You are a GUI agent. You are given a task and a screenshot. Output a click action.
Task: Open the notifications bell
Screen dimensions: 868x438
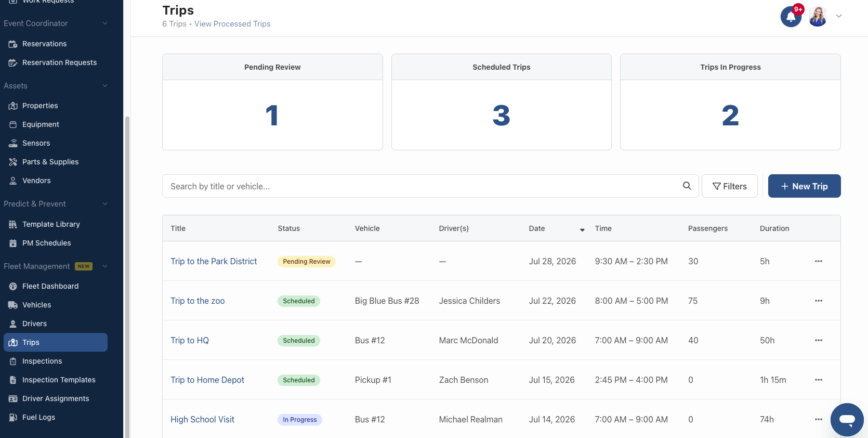[791, 16]
